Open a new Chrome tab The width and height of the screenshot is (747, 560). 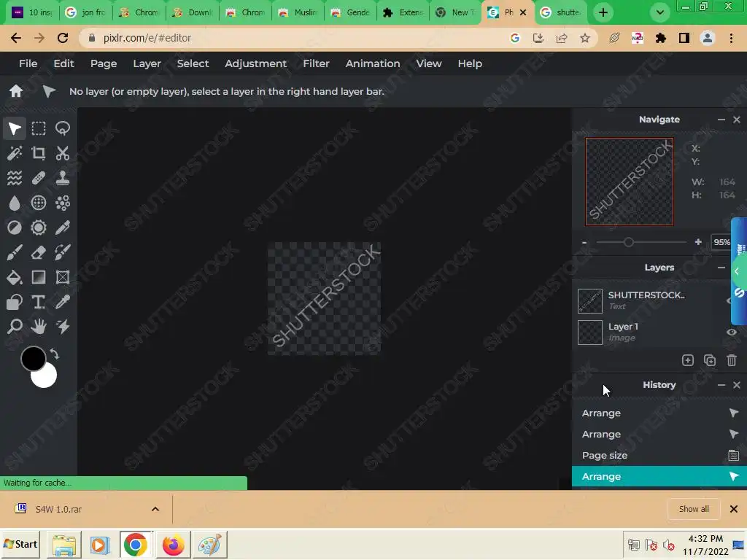pyautogui.click(x=603, y=12)
